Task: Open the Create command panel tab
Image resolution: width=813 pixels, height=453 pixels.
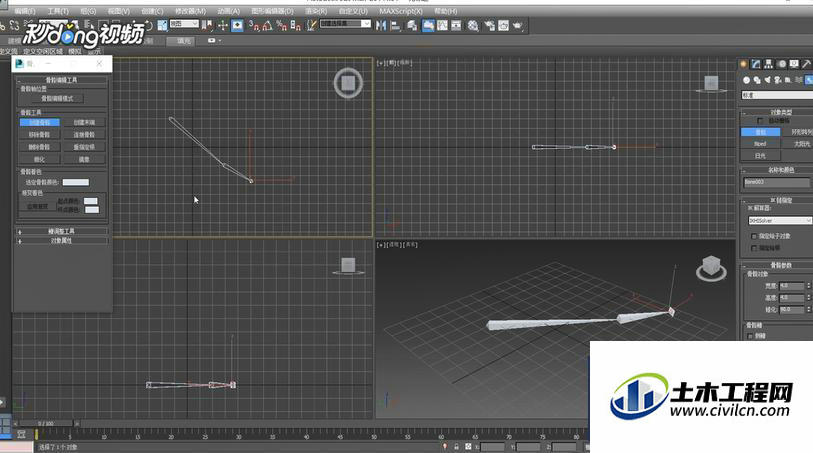Action: 744,64
